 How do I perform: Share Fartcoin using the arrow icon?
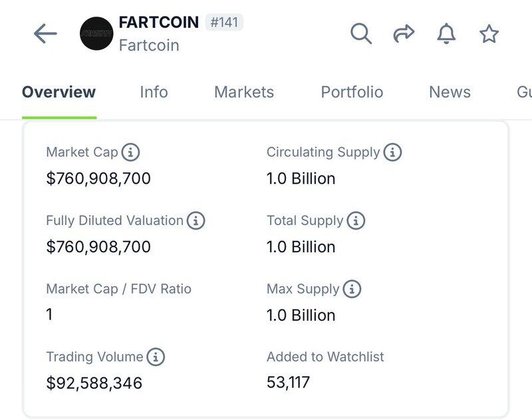(404, 33)
